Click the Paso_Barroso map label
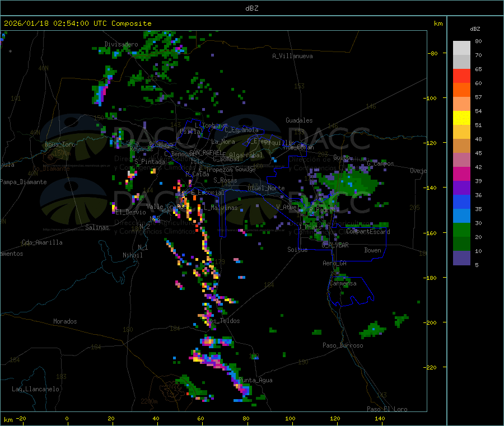504x426 pixels. pos(343,345)
